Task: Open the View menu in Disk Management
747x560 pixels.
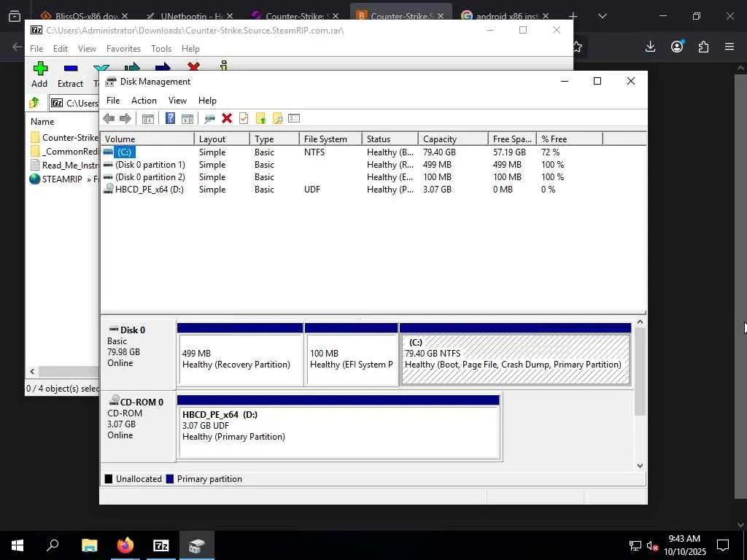Action: [177, 101]
